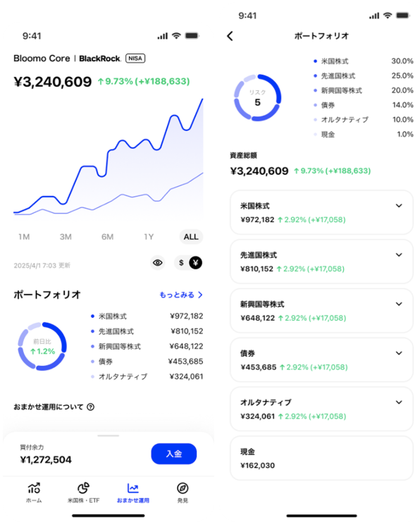420x530 pixels.
Task: Switch currency to dollars ($)
Action: pyautogui.click(x=181, y=263)
